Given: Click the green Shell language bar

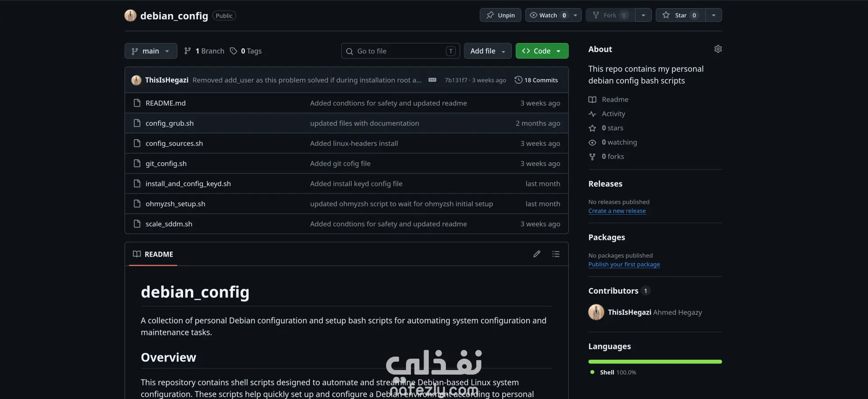Looking at the screenshot, I should (655, 361).
